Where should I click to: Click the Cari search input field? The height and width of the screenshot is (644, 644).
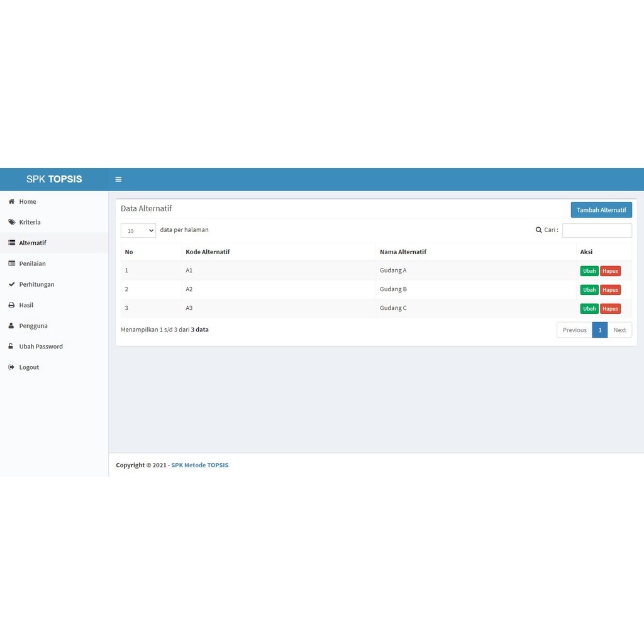(597, 231)
